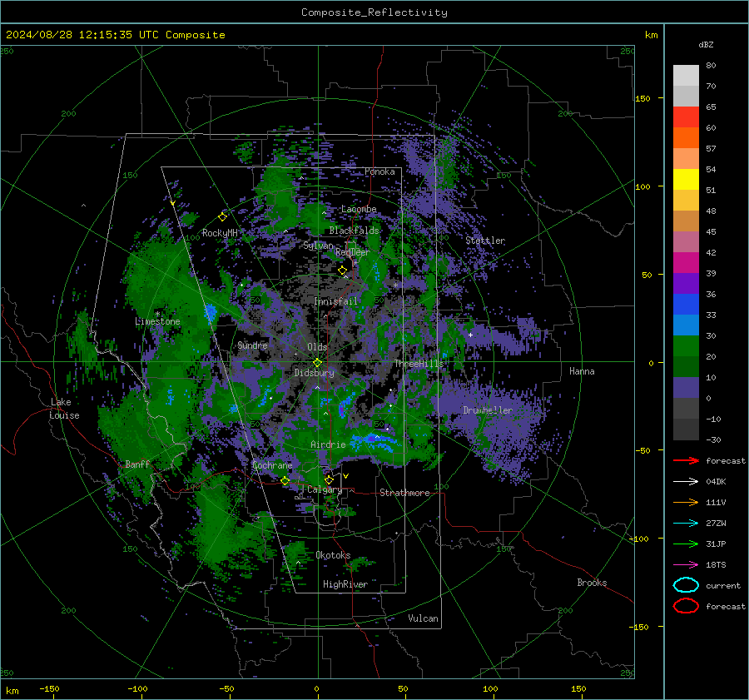Viewport: 749px width, 700px height.
Task: Click the Ponoka city label
Action: [379, 171]
